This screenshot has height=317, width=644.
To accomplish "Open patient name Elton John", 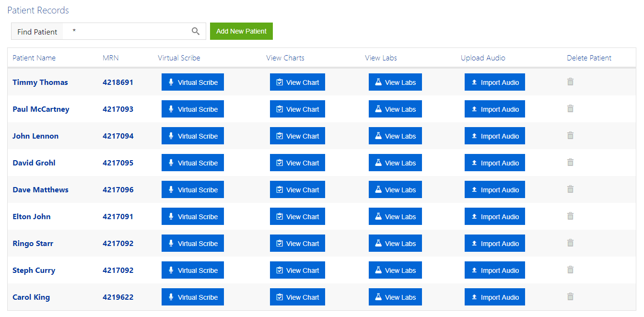I will pyautogui.click(x=32, y=216).
